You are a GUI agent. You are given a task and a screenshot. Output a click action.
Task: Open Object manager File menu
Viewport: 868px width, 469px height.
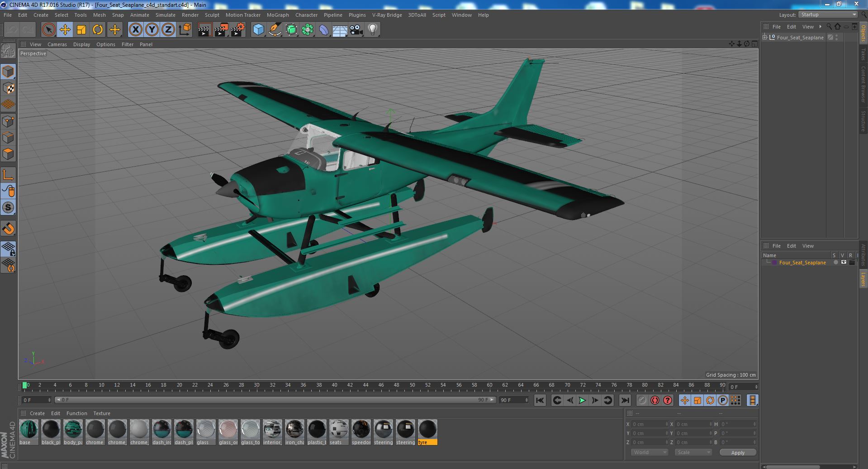776,27
